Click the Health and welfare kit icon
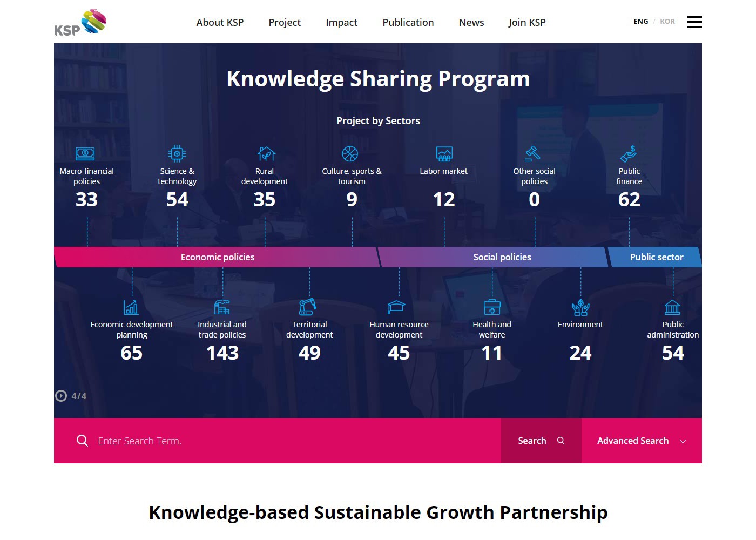This screenshot has width=756, height=540. click(x=492, y=307)
